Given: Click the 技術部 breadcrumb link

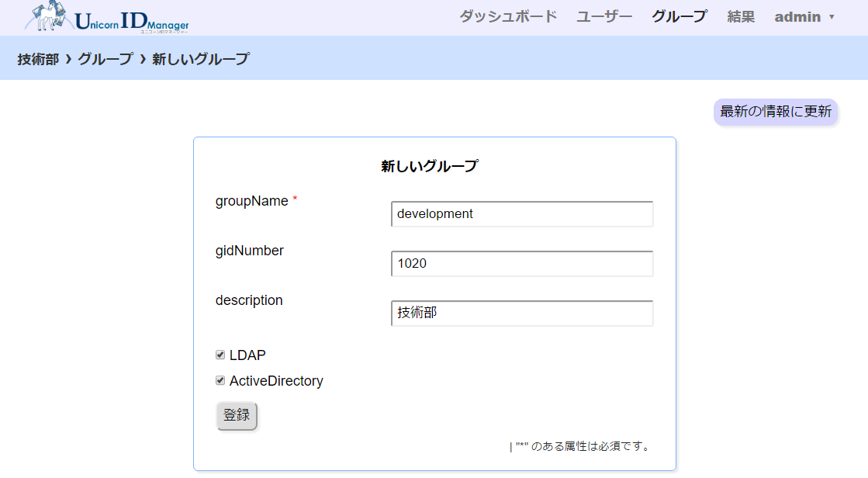Looking at the screenshot, I should [38, 58].
